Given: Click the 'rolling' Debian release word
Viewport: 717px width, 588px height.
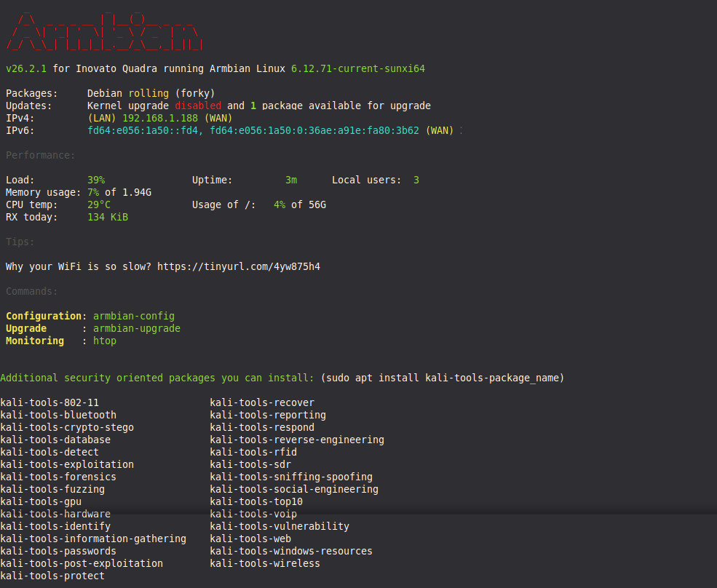Looking at the screenshot, I should (148, 93).
